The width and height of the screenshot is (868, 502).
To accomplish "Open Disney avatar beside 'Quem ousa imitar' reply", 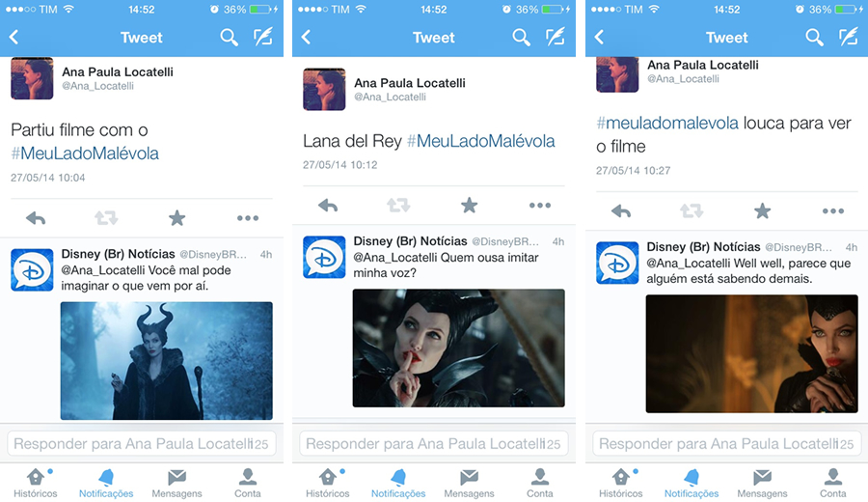I will pyautogui.click(x=324, y=257).
